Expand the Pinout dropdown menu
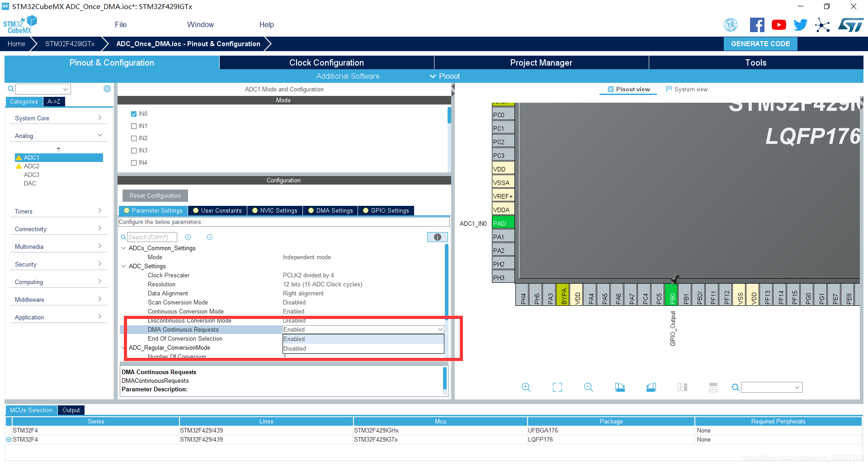The height and width of the screenshot is (466, 868). pos(445,76)
